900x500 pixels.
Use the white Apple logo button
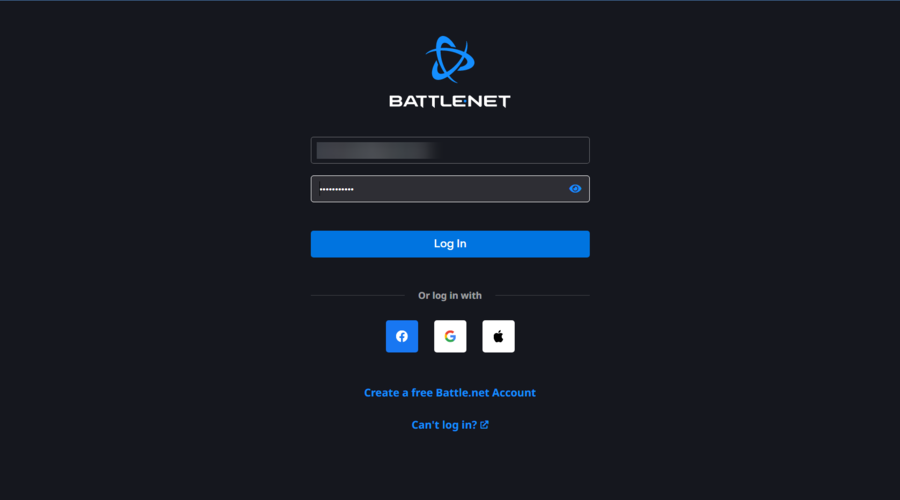[498, 336]
